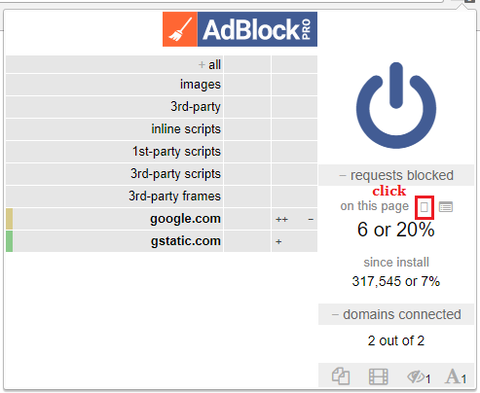Click the google.com domain row
The width and height of the screenshot is (480, 393).
pos(118,219)
